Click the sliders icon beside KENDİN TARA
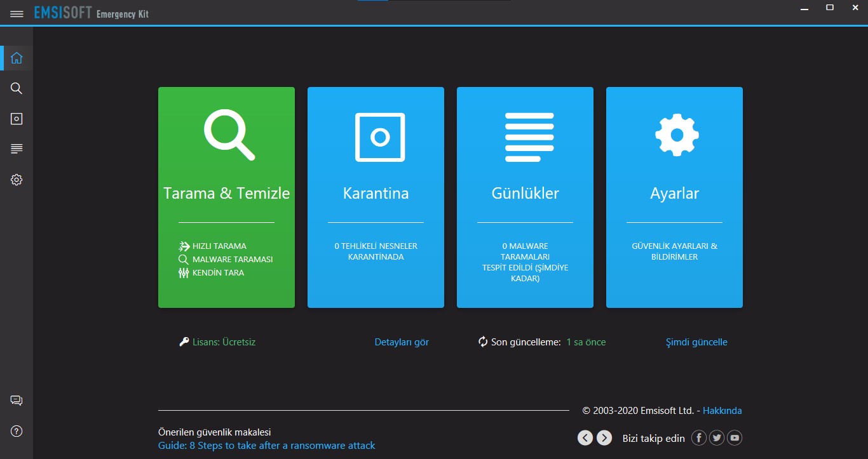Screen dimensions: 868x459 tap(184, 273)
